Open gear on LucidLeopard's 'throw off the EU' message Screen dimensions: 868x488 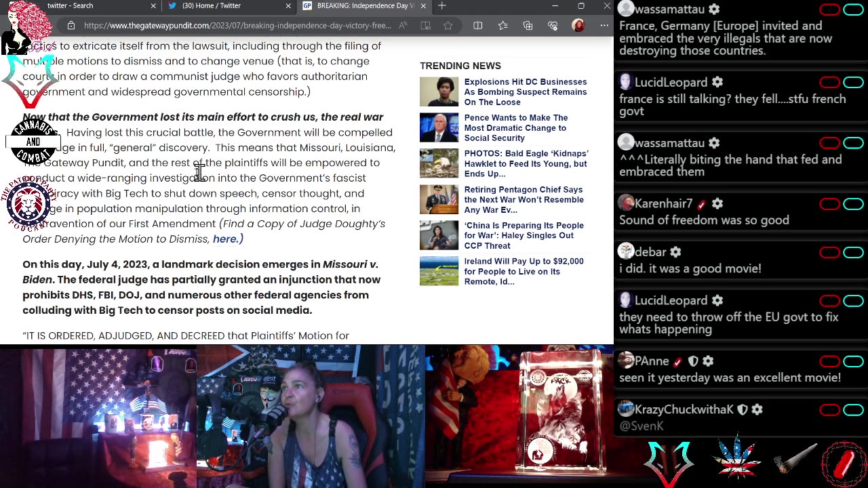pyautogui.click(x=717, y=300)
